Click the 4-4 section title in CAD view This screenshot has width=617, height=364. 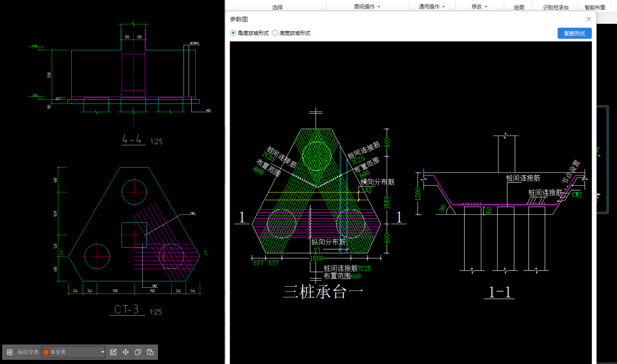click(132, 139)
